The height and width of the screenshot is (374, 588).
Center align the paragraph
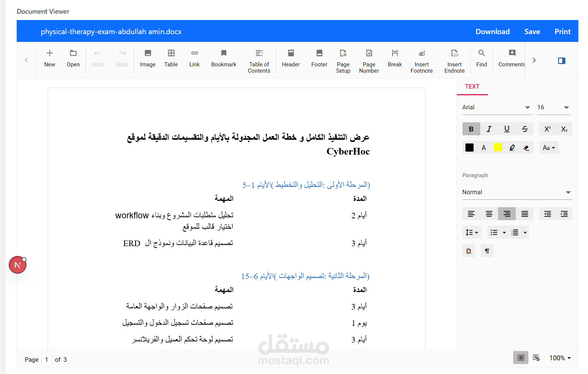click(x=489, y=214)
